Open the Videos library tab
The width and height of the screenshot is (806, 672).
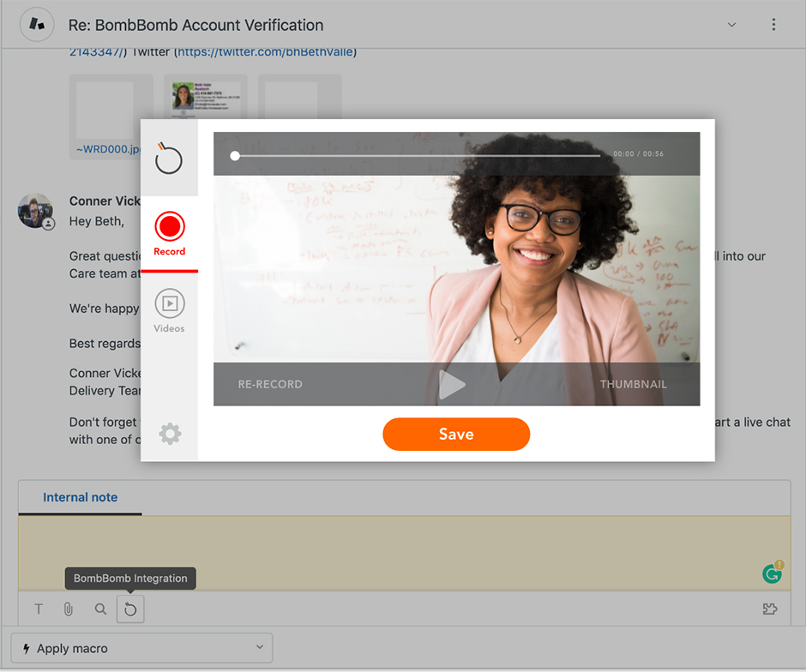coord(169,311)
